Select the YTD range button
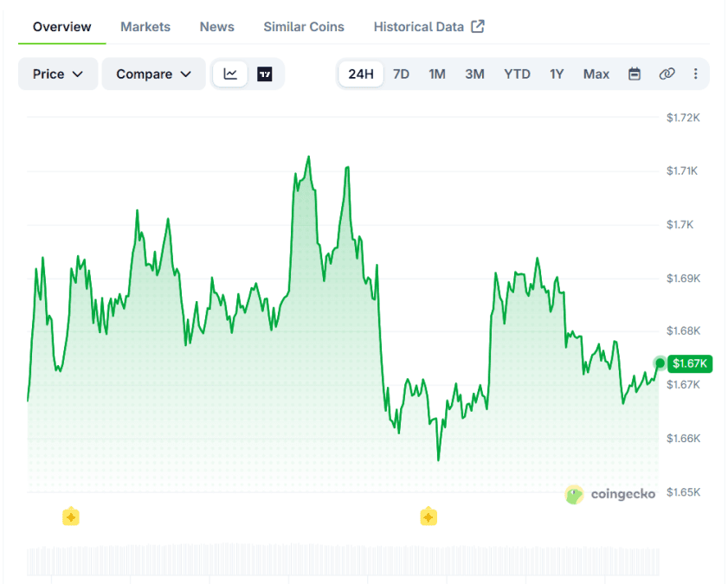728x584 pixels. click(517, 74)
